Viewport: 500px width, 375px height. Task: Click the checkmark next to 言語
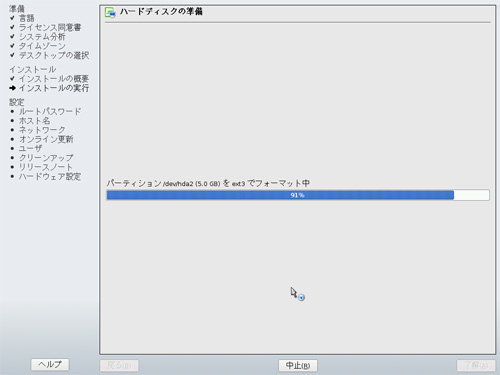pyautogui.click(x=12, y=18)
